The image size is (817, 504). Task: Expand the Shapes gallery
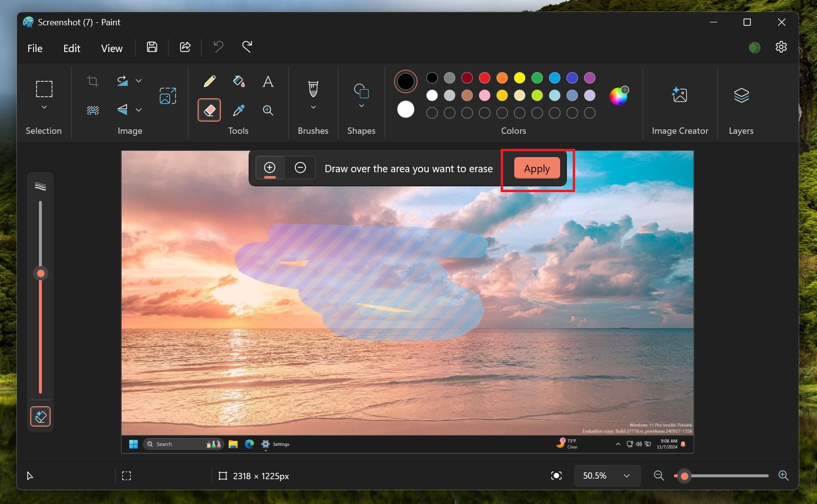(361, 106)
